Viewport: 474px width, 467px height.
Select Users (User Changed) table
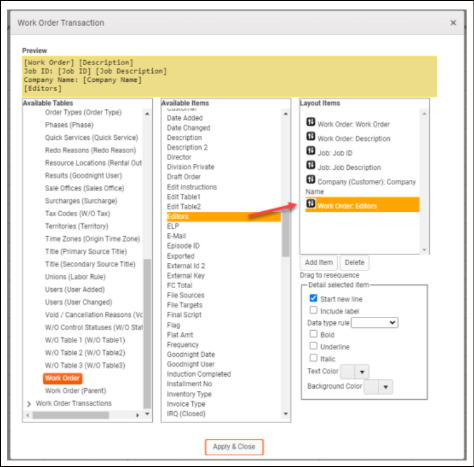coord(79,302)
